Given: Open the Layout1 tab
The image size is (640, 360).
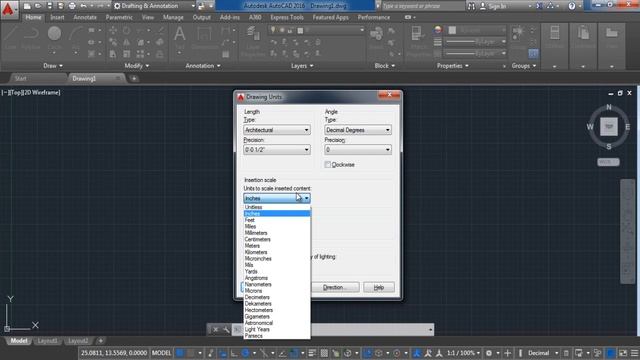Looking at the screenshot, I should tap(47, 340).
